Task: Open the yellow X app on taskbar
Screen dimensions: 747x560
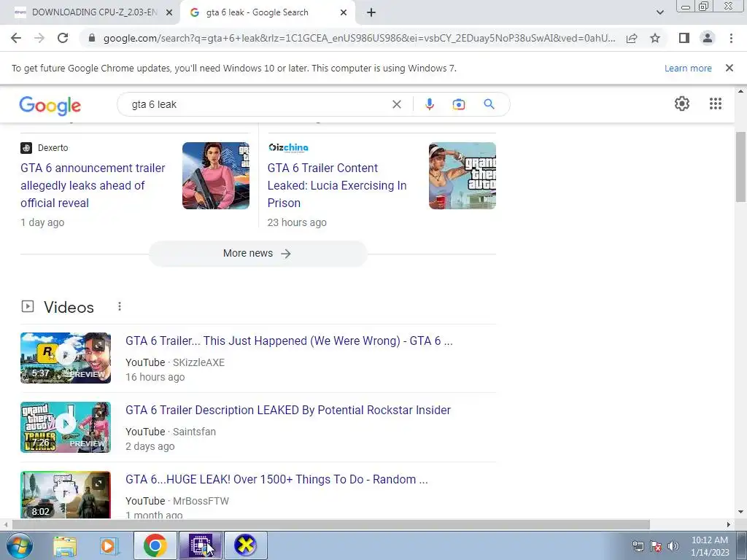Action: pos(245,545)
